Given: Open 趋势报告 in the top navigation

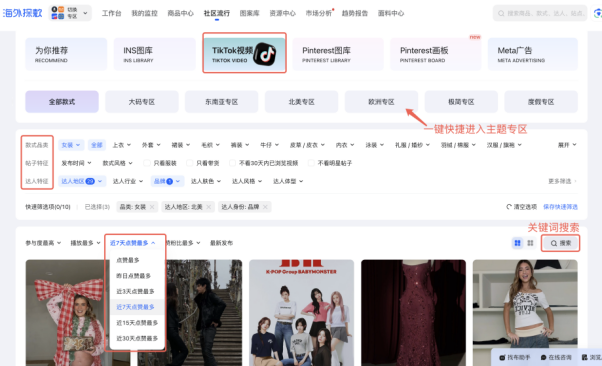Looking at the screenshot, I should tap(355, 13).
